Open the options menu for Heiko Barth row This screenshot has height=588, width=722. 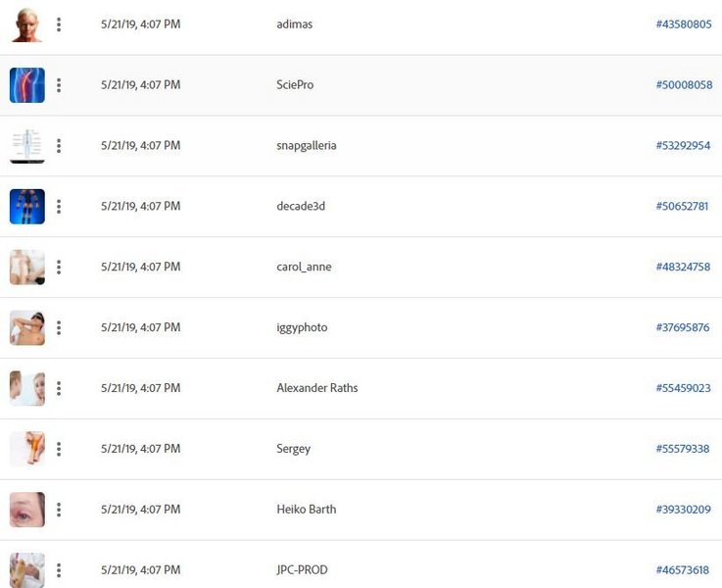pyautogui.click(x=59, y=510)
